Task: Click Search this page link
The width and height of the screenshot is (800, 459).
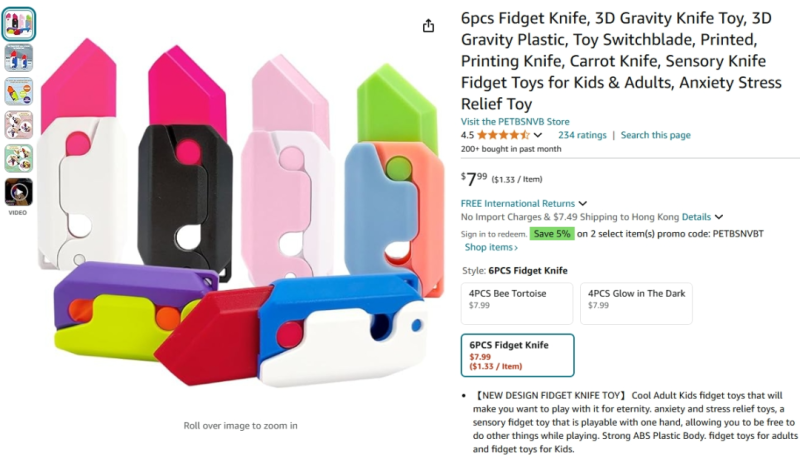Action: (655, 135)
